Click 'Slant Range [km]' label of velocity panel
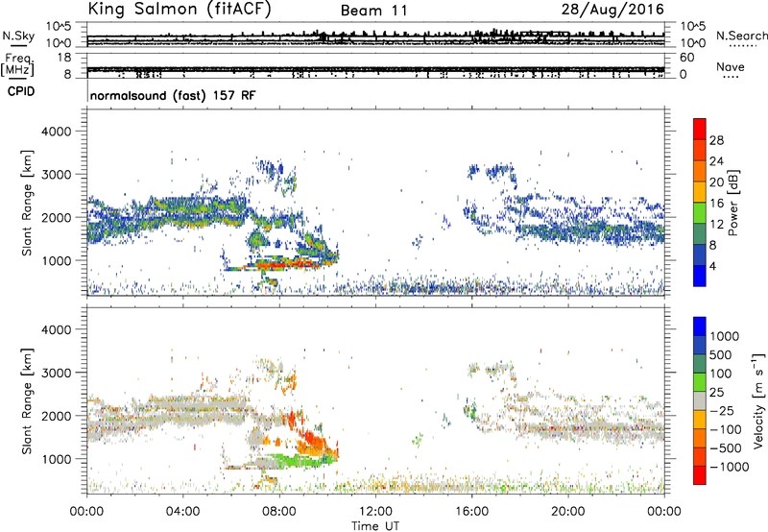768x532 pixels. point(27,401)
